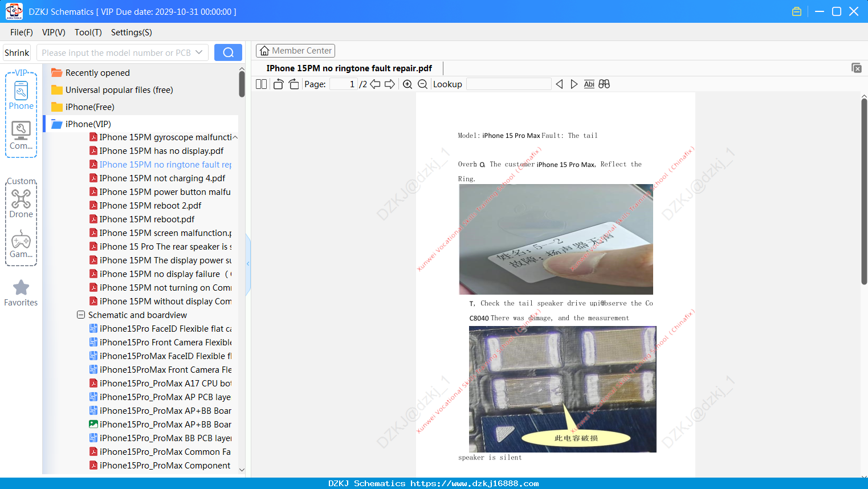
Task: Click the Lookup text field
Action: 509,84
